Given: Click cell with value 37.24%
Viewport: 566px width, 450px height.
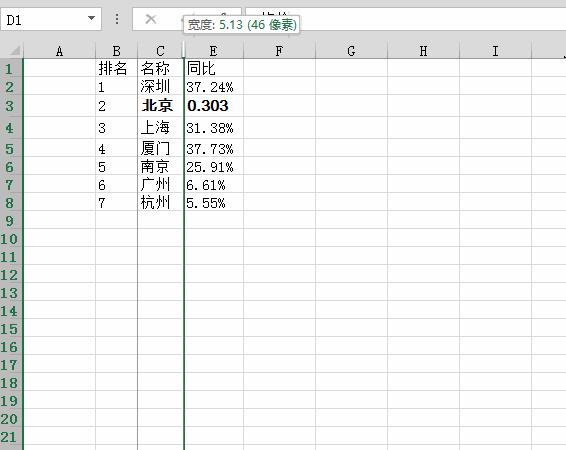Looking at the screenshot, I should click(x=214, y=86).
